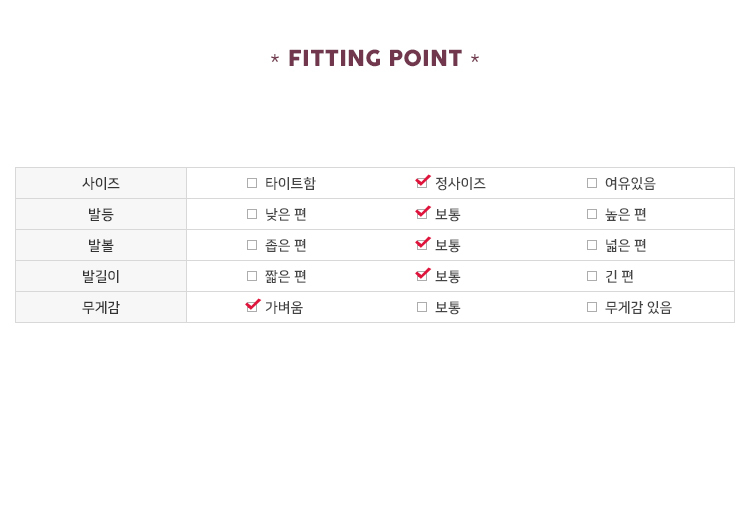Viewport: 750px width, 523px height.
Task: Uncheck the 정사이즈 checkbox
Action: pyautogui.click(x=422, y=183)
